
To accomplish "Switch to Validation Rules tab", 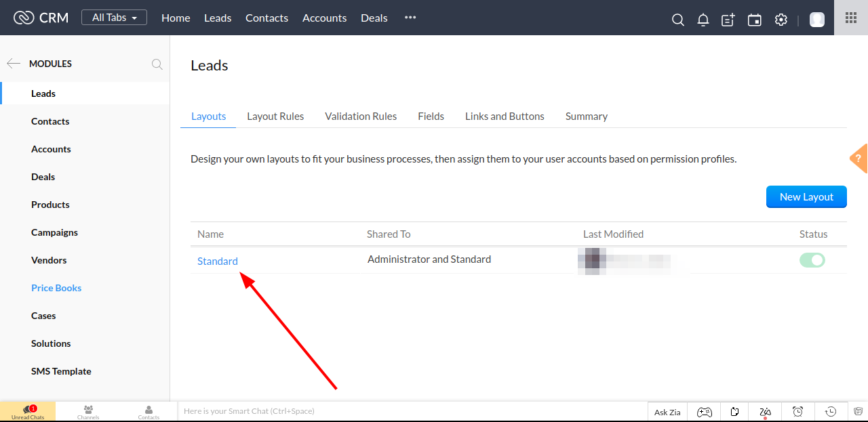I will 361,117.
